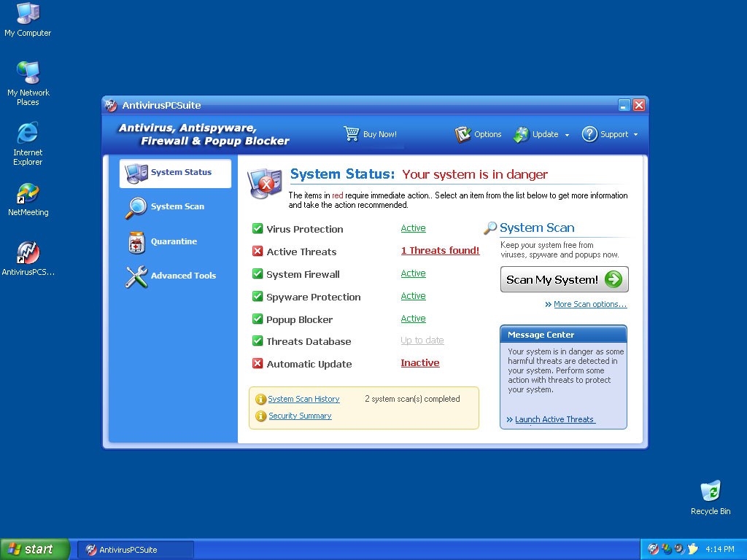
Task: Click the Launch Active Threats link
Action: (554, 419)
